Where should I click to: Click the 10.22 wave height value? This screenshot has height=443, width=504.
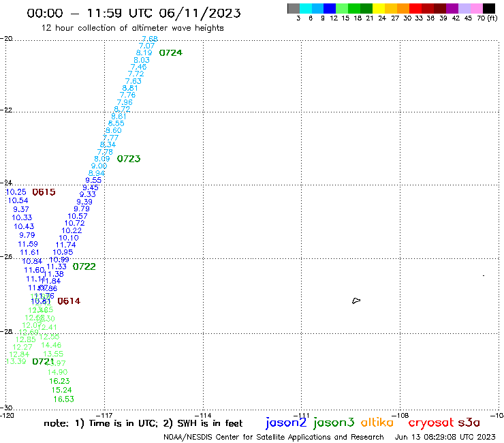tap(72, 230)
